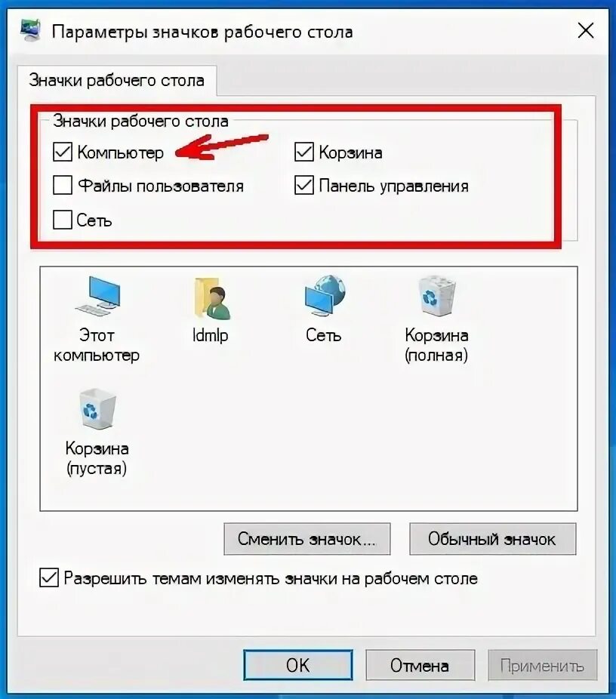Select the ldmlp user folder icon
This screenshot has width=616, height=699.
click(x=211, y=297)
